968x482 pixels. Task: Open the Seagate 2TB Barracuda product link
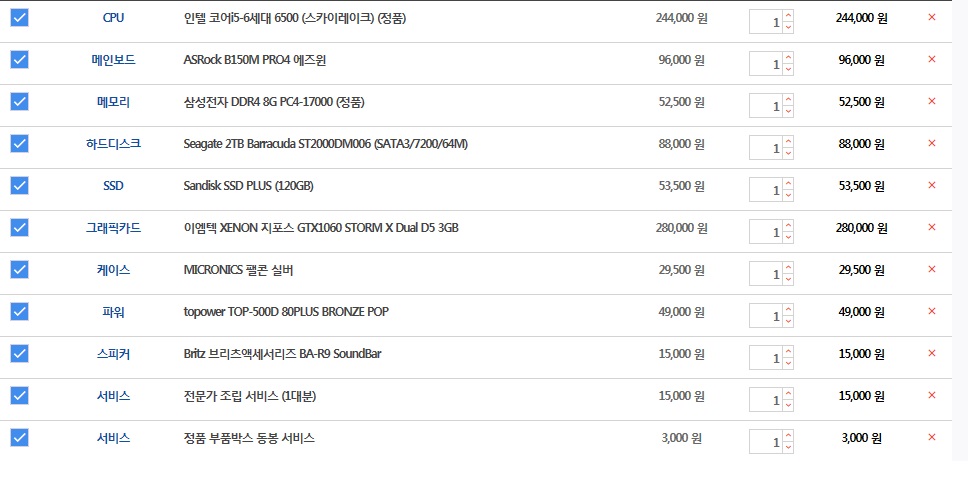point(325,144)
